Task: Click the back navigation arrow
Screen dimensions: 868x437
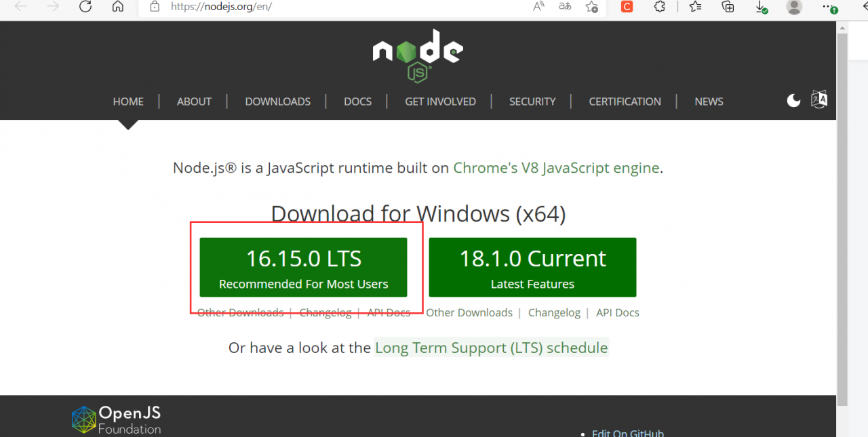Action: tap(20, 7)
